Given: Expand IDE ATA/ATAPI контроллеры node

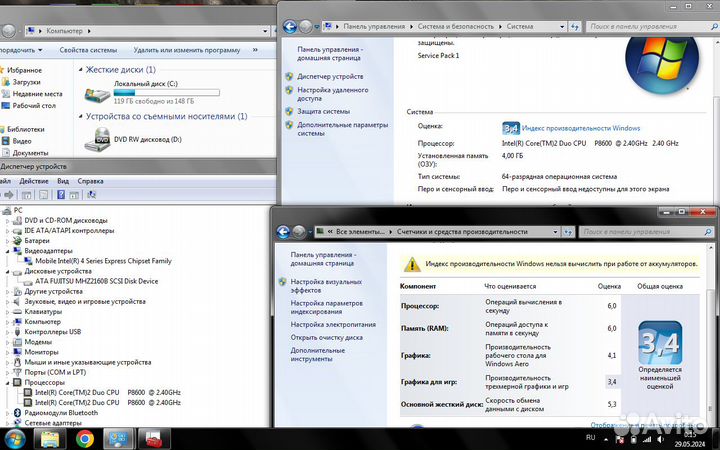Looking at the screenshot, I should (7, 231).
